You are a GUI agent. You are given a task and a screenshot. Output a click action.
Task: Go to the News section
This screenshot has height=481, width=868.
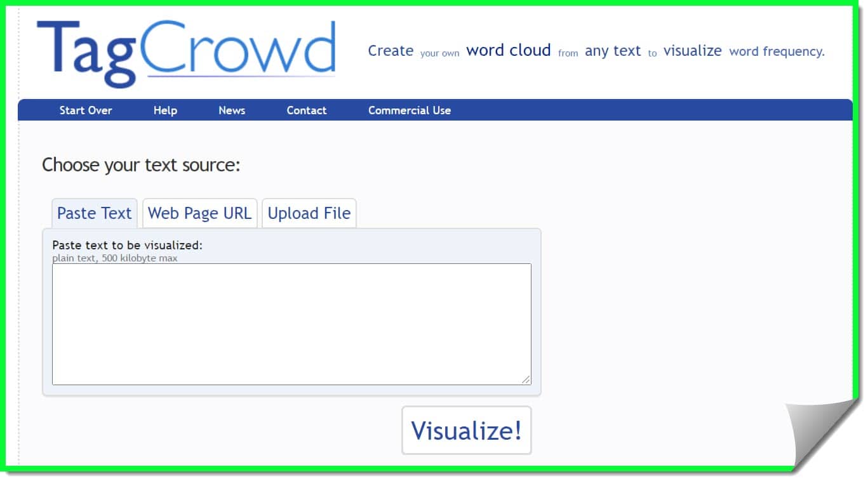point(232,110)
